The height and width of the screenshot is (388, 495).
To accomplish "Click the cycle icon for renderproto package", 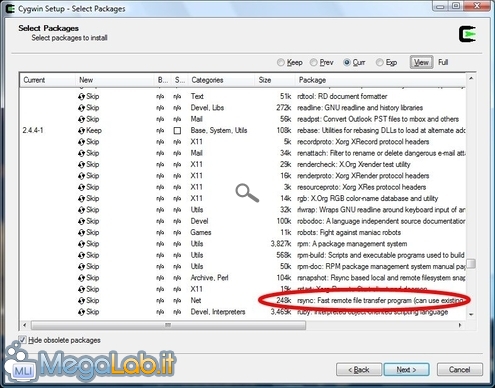I will coord(81,176).
